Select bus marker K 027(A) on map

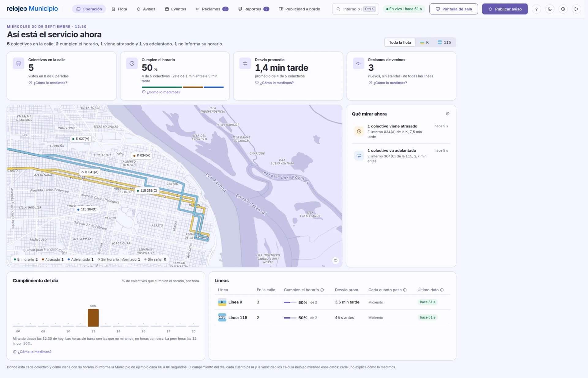81,139
